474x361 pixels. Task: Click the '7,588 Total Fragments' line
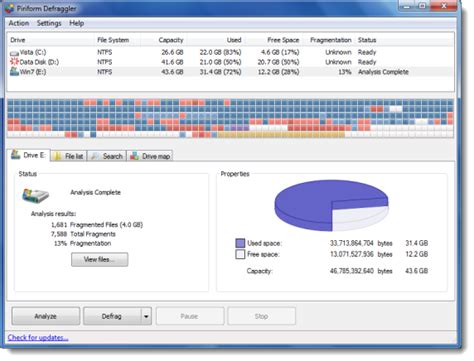83,234
